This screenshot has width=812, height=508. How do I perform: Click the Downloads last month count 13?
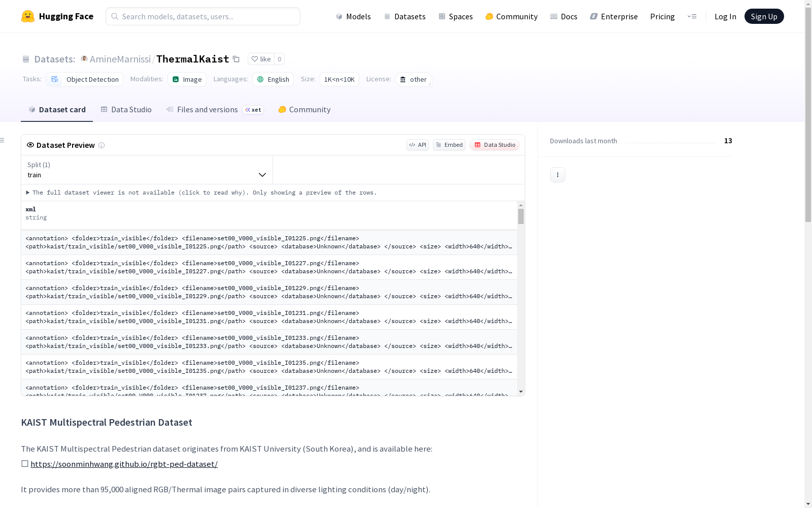point(728,141)
